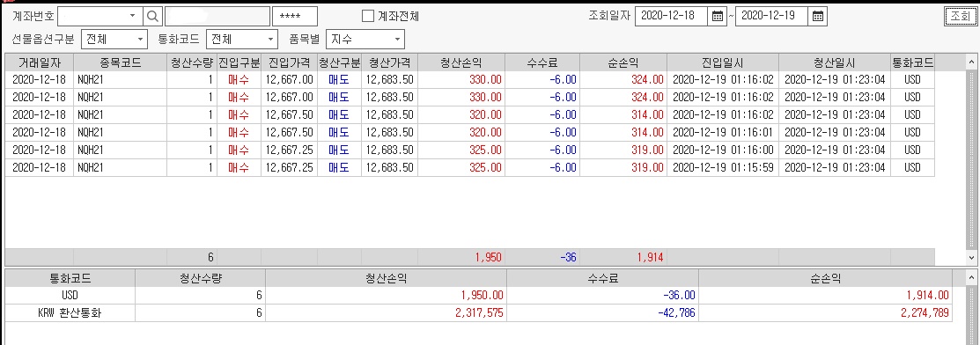Click the 조회 search button
Viewport: 980px width, 345px height.
click(960, 16)
